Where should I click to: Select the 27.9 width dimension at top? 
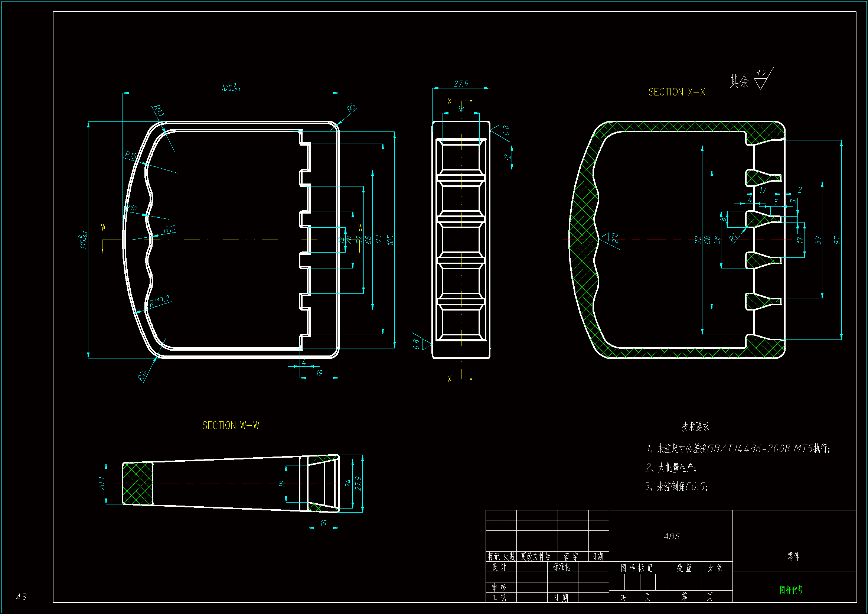click(x=461, y=84)
